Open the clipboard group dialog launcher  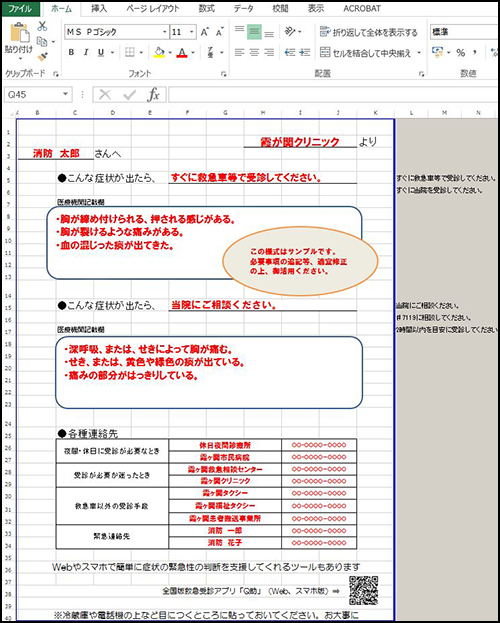pyautogui.click(x=56, y=74)
